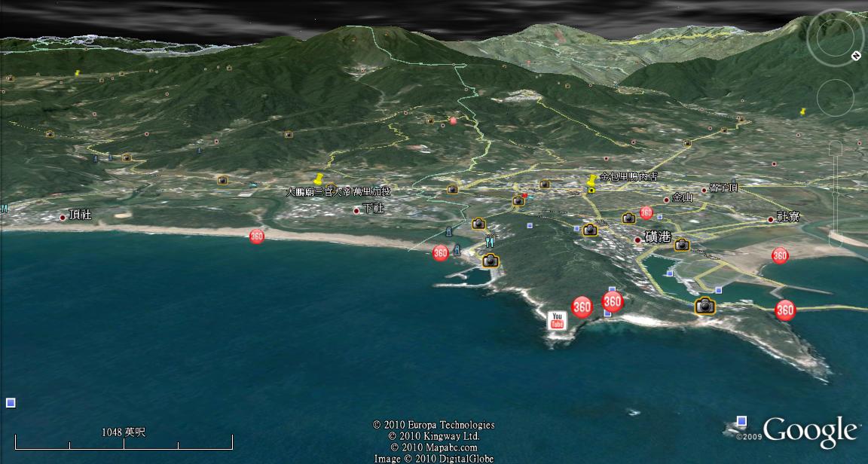The image size is (868, 464).
Task: Open the 360 marker on the far-right coastal road
Action: (x=785, y=310)
